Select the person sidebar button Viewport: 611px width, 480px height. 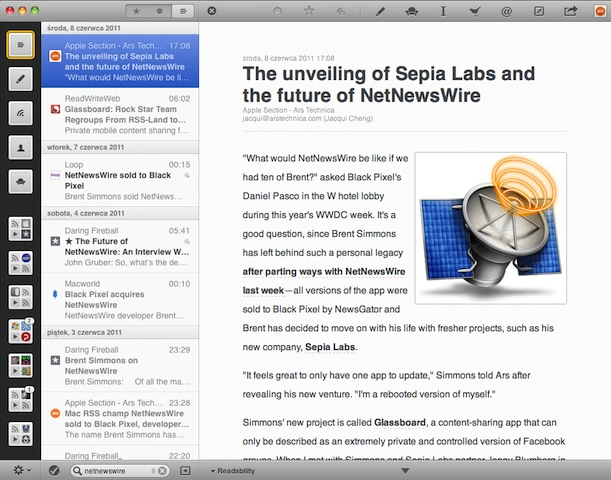coord(21,147)
